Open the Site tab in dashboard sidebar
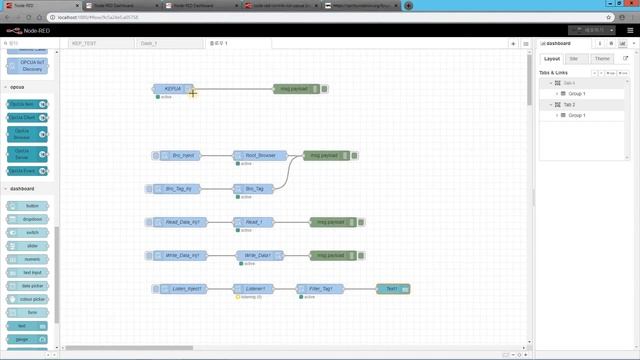The image size is (640, 360). pos(576,59)
